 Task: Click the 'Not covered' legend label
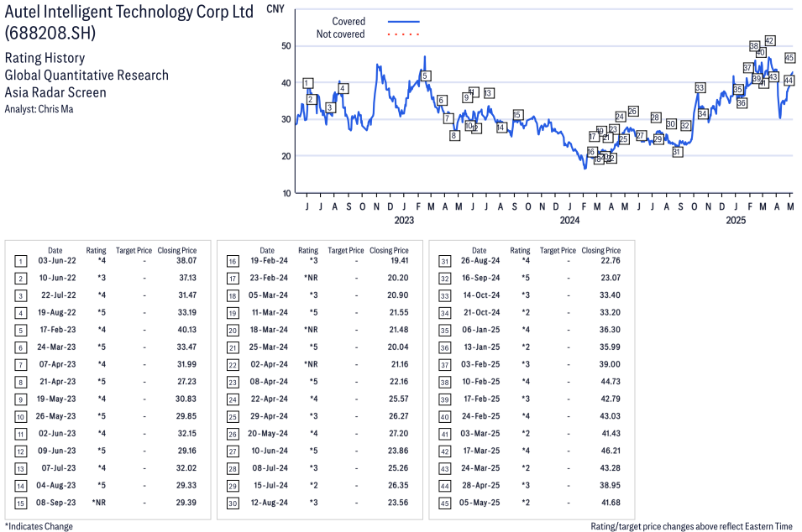click(341, 34)
